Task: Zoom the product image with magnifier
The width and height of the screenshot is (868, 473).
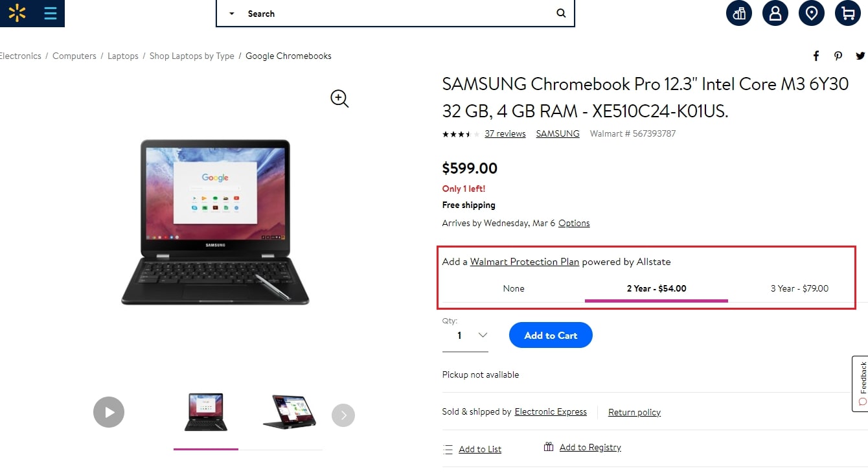Action: pos(339,98)
